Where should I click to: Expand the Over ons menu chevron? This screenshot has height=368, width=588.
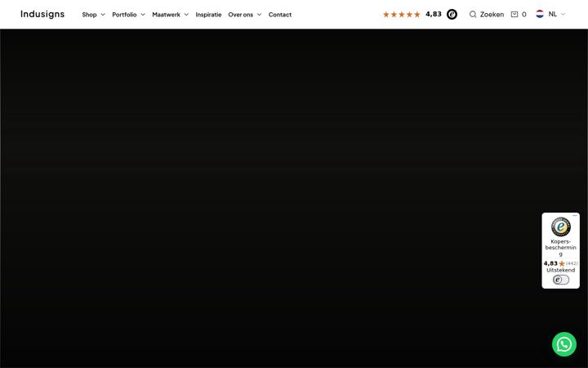pos(259,15)
